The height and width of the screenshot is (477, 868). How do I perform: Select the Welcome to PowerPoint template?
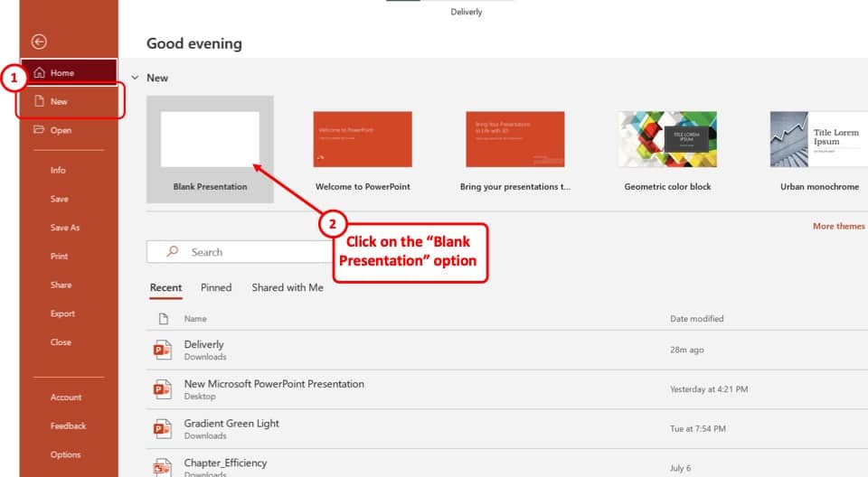click(363, 139)
